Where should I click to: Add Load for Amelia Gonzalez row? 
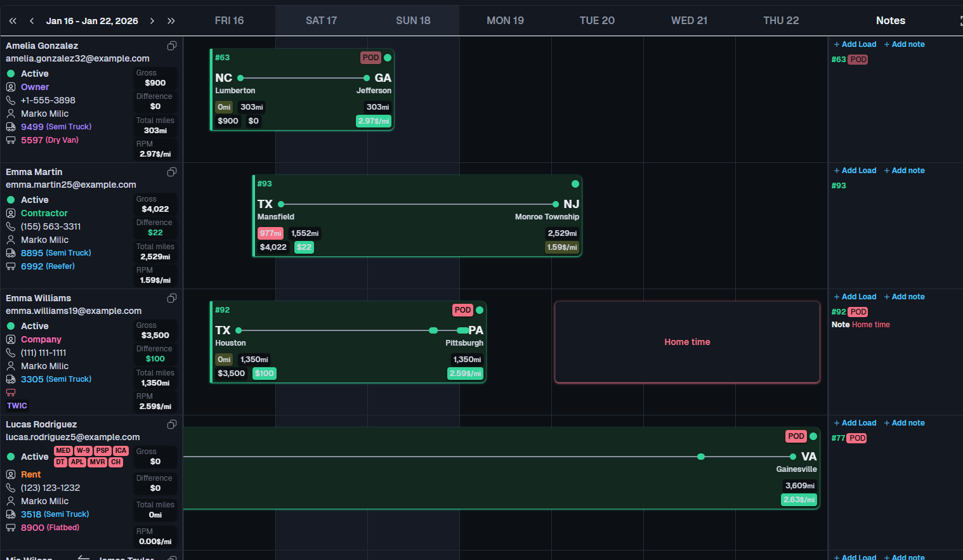pos(855,44)
